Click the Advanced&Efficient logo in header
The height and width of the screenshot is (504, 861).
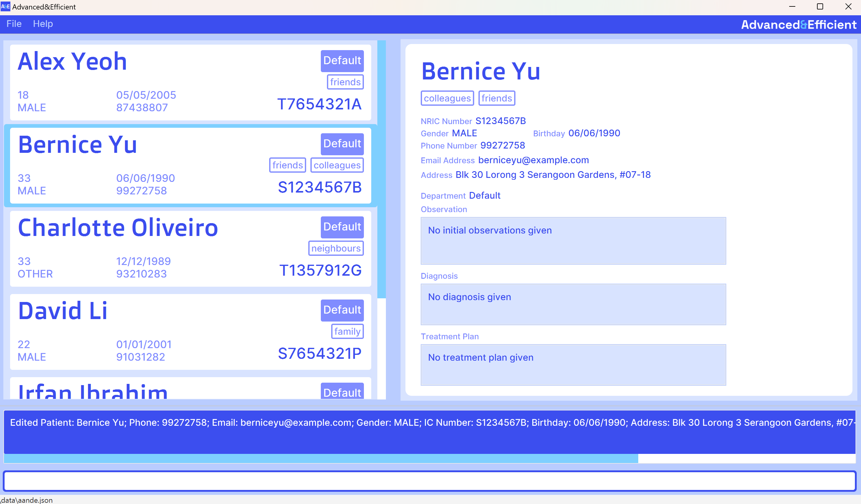[x=798, y=24]
